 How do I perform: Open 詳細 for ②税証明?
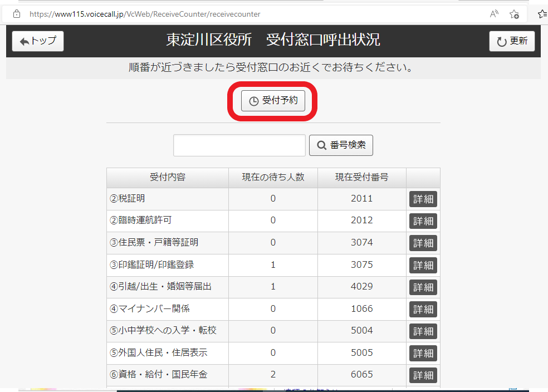coord(423,199)
